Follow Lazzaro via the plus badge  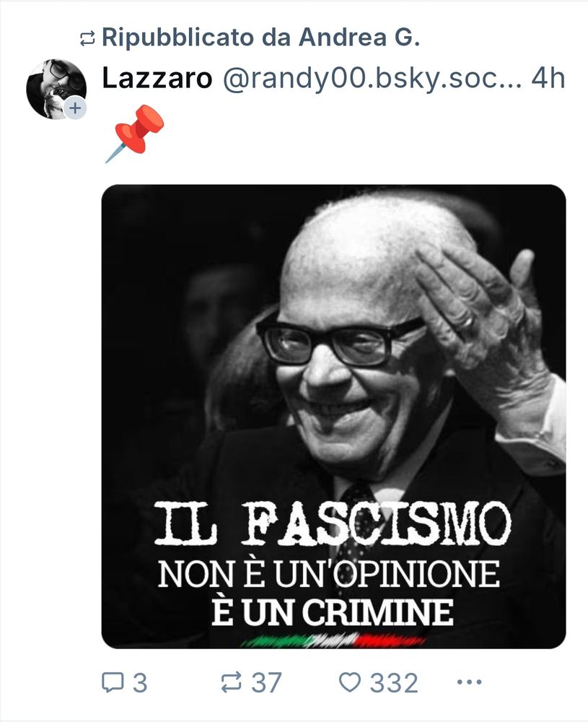[x=75, y=109]
